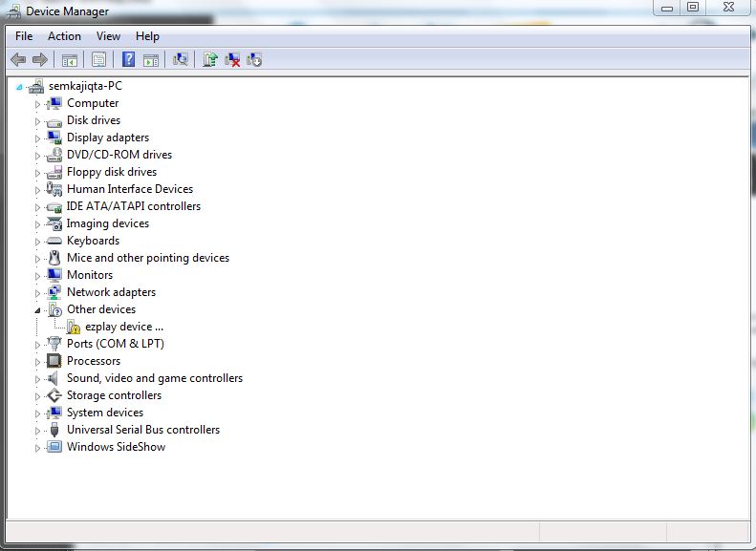The height and width of the screenshot is (551, 756).
Task: Expand the Display adapters node
Action: [x=38, y=138]
